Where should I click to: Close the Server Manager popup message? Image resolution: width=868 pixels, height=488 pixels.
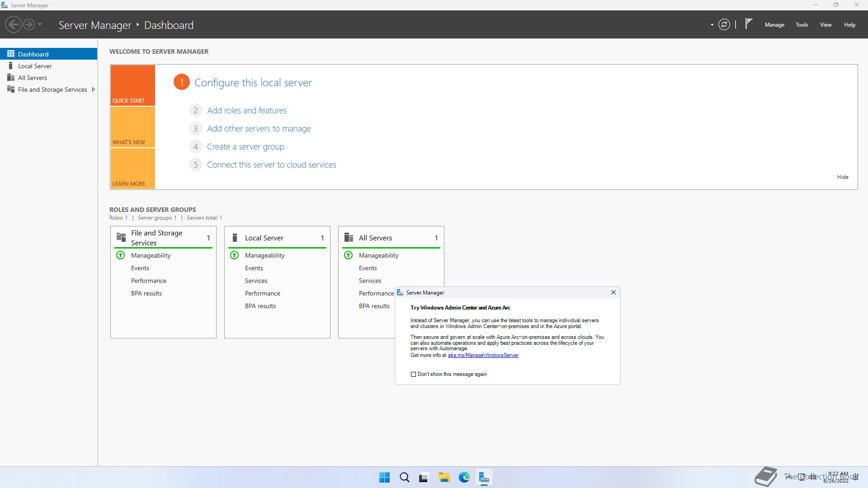pos(613,292)
